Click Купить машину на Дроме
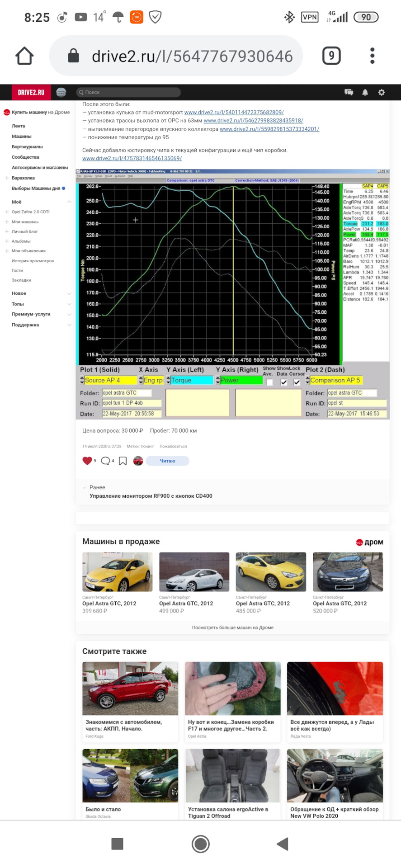401x868 pixels. (37, 112)
